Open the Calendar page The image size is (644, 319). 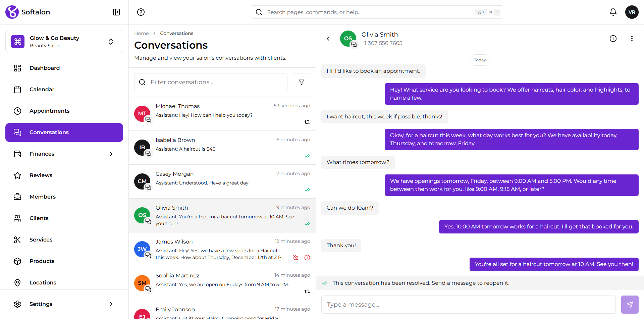[64, 90]
